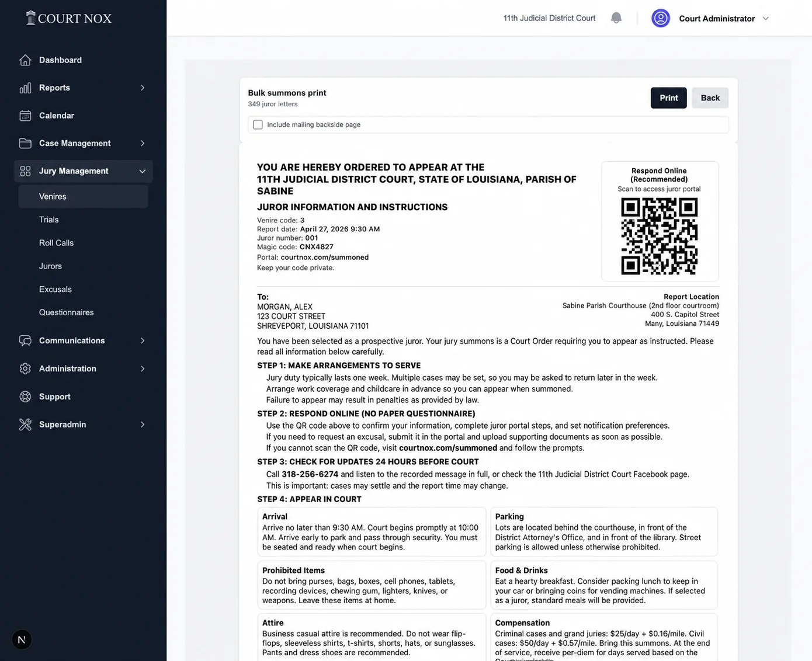The height and width of the screenshot is (661, 812).
Task: Click the Respond Online (Recommended) heading
Action: pyautogui.click(x=659, y=175)
